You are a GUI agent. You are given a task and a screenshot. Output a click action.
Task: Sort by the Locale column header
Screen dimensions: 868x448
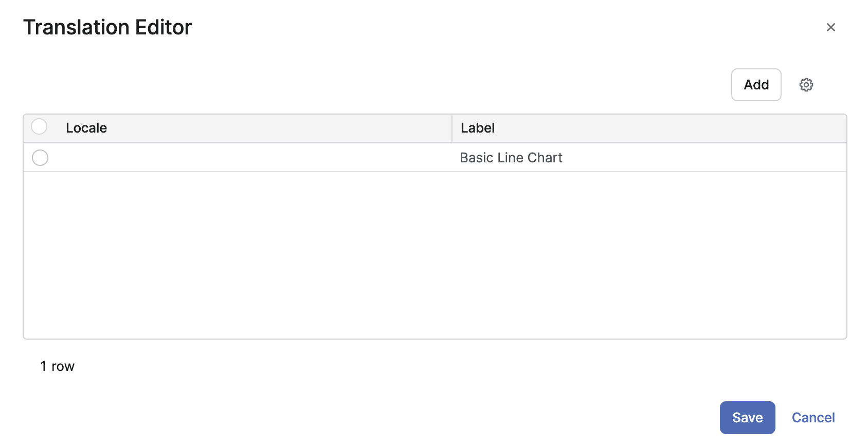pyautogui.click(x=86, y=128)
